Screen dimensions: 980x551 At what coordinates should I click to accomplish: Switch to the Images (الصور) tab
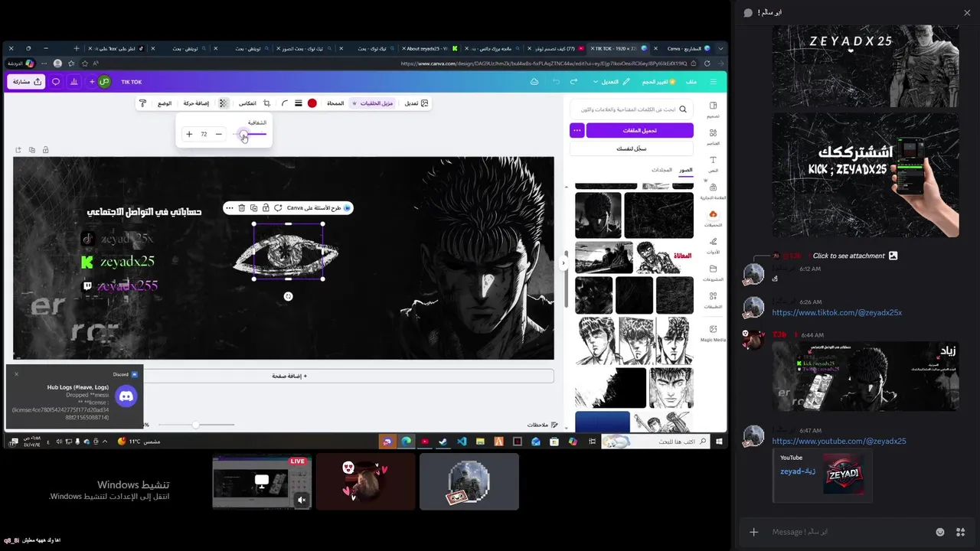click(x=686, y=170)
